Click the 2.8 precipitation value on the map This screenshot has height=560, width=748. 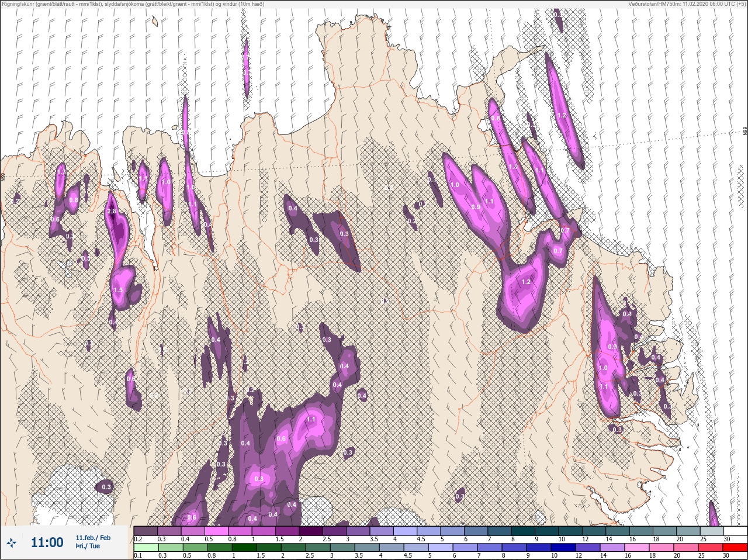(112, 211)
